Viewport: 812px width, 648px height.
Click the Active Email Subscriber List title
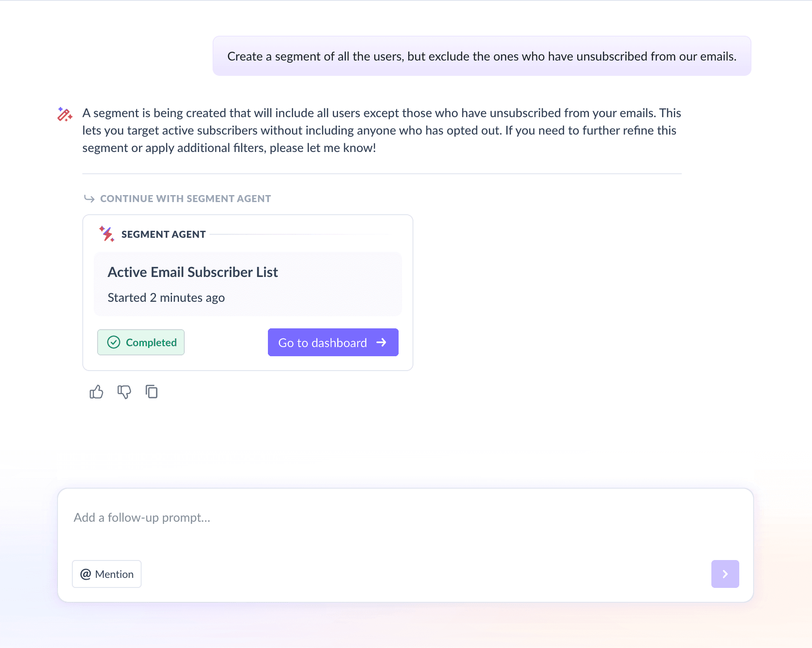coord(193,272)
